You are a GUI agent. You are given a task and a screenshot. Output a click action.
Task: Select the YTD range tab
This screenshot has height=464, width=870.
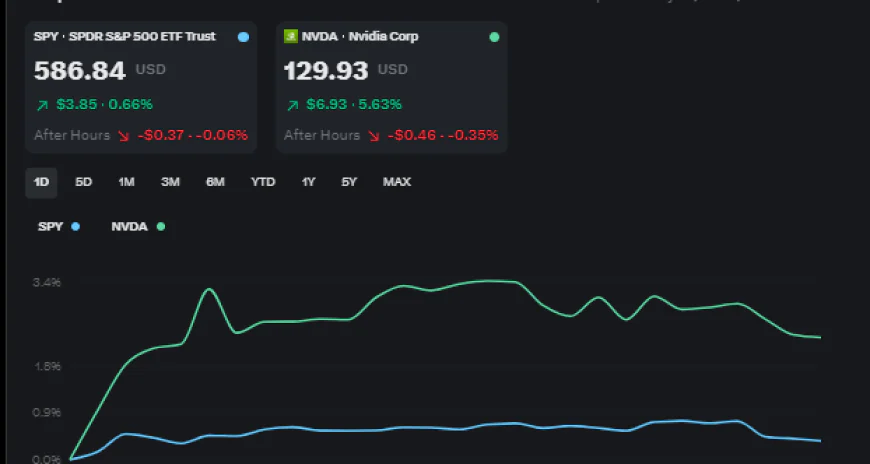[x=262, y=182]
